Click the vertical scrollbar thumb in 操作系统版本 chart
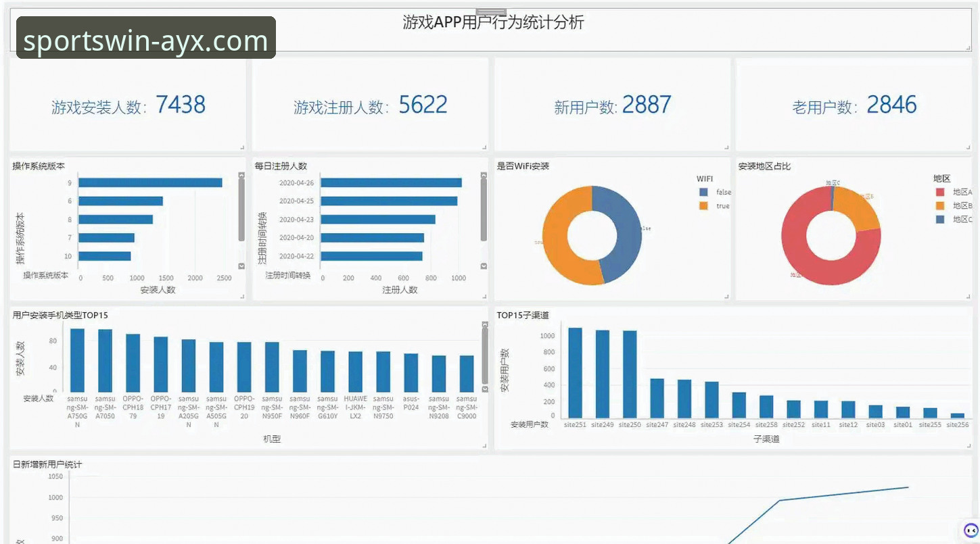Viewport: 980px width, 544px height. click(x=241, y=210)
